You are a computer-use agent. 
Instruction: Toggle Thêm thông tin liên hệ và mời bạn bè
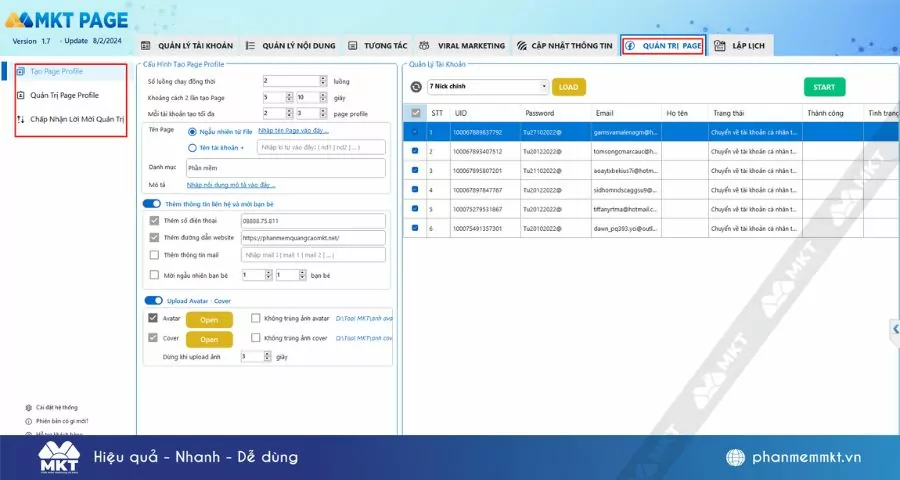(152, 204)
